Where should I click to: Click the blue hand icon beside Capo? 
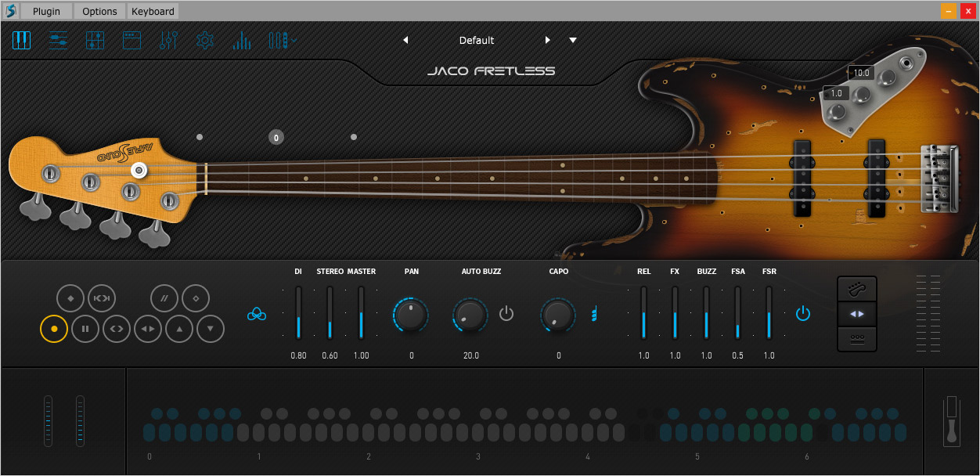tap(594, 315)
